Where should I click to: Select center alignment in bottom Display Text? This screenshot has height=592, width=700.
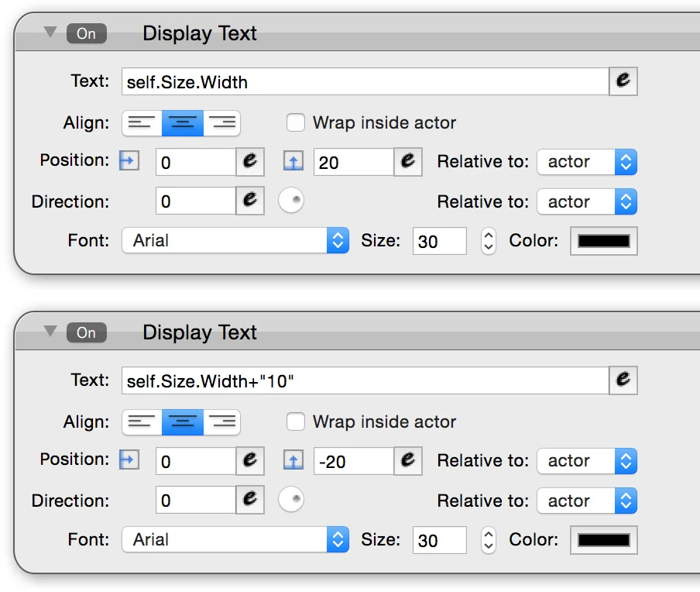point(183,422)
